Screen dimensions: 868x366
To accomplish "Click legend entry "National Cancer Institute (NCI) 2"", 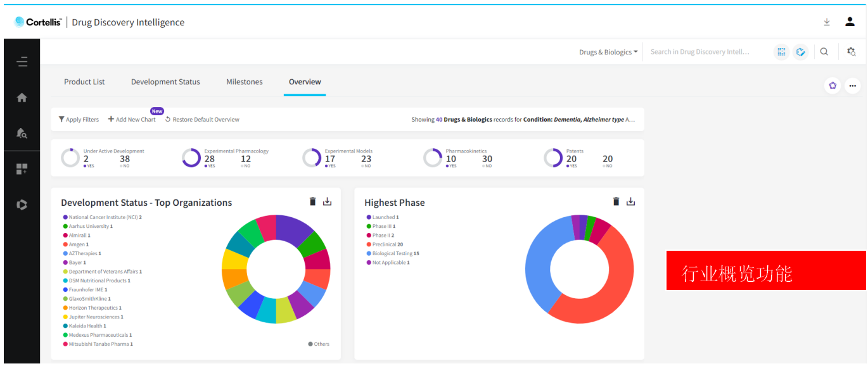I will 102,217.
